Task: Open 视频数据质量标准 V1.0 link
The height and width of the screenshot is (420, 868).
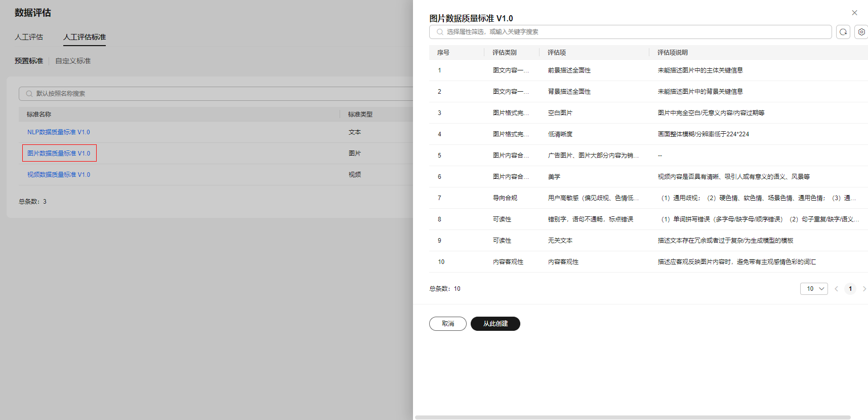Action: click(59, 175)
